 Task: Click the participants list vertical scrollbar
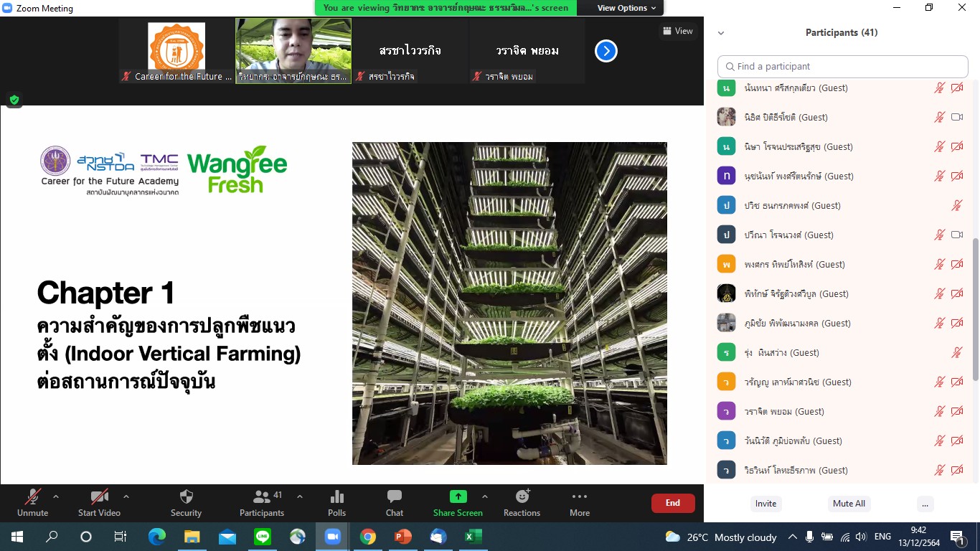click(x=975, y=309)
